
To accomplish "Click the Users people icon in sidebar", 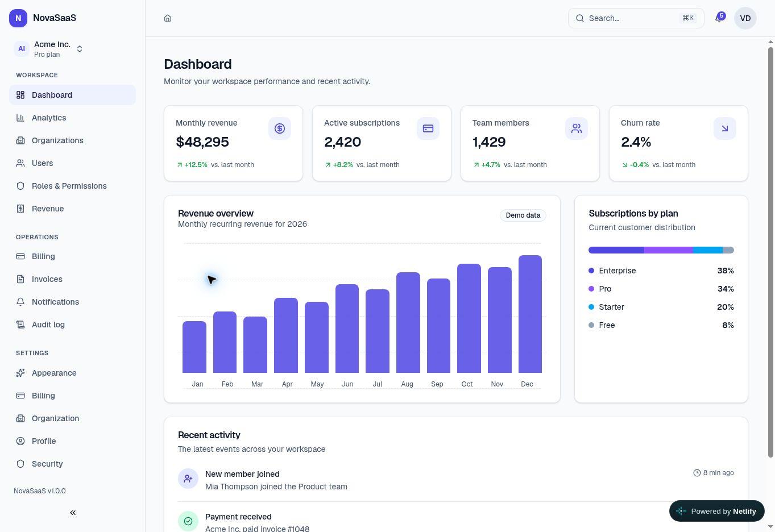I will tap(20, 163).
